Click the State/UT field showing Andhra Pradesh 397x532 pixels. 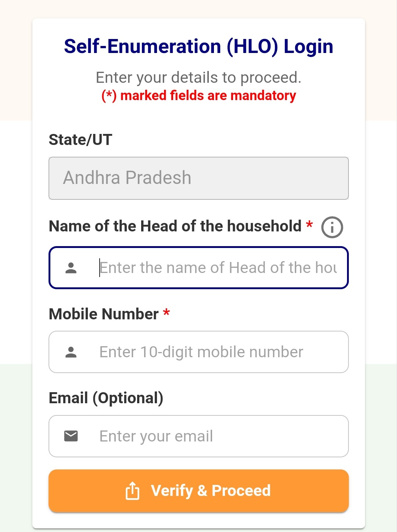coord(198,178)
